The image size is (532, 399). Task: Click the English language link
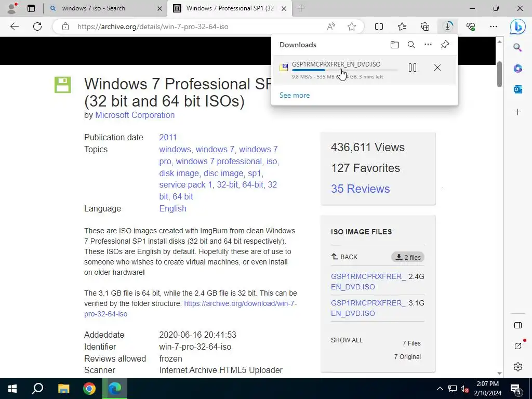172,209
